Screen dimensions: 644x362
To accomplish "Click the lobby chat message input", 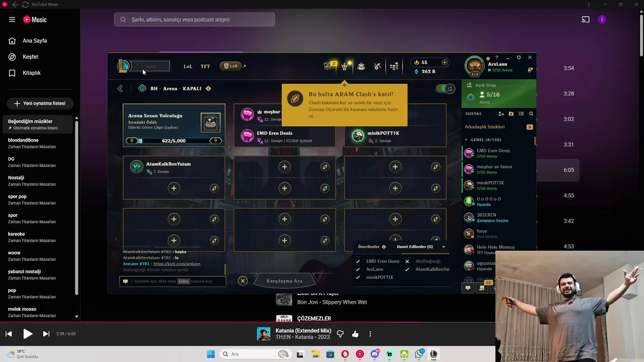I will [x=173, y=282].
